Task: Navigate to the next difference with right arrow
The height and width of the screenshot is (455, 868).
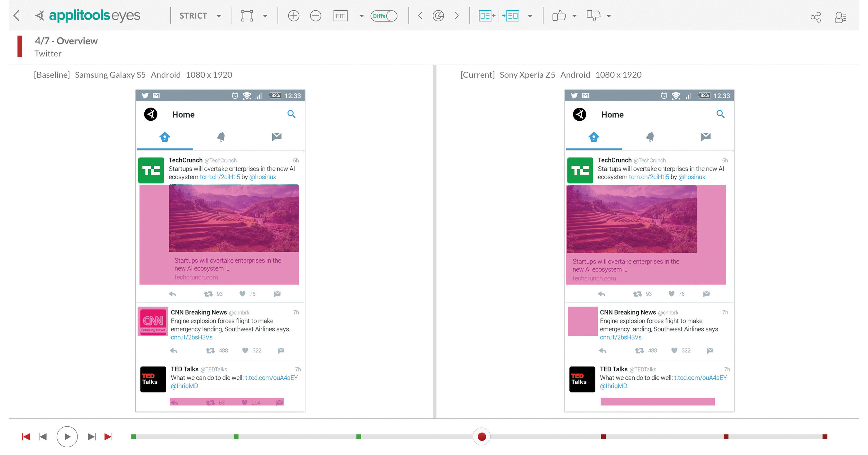Action: pos(457,15)
